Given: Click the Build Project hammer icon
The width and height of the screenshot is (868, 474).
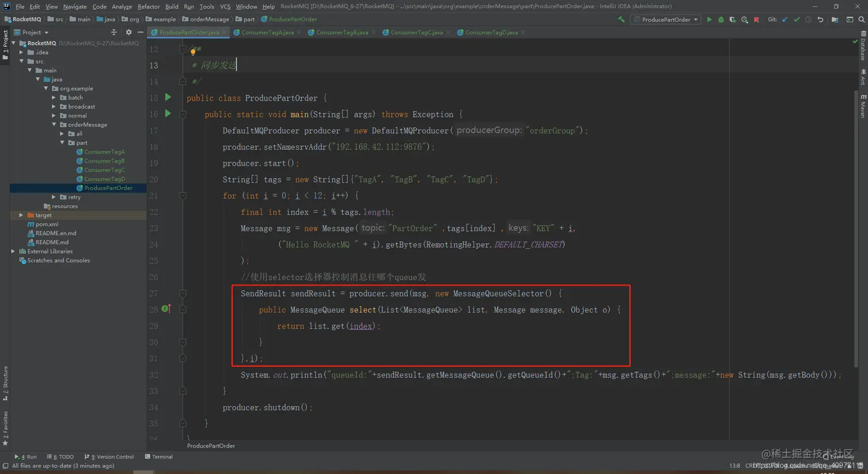Looking at the screenshot, I should pos(621,20).
